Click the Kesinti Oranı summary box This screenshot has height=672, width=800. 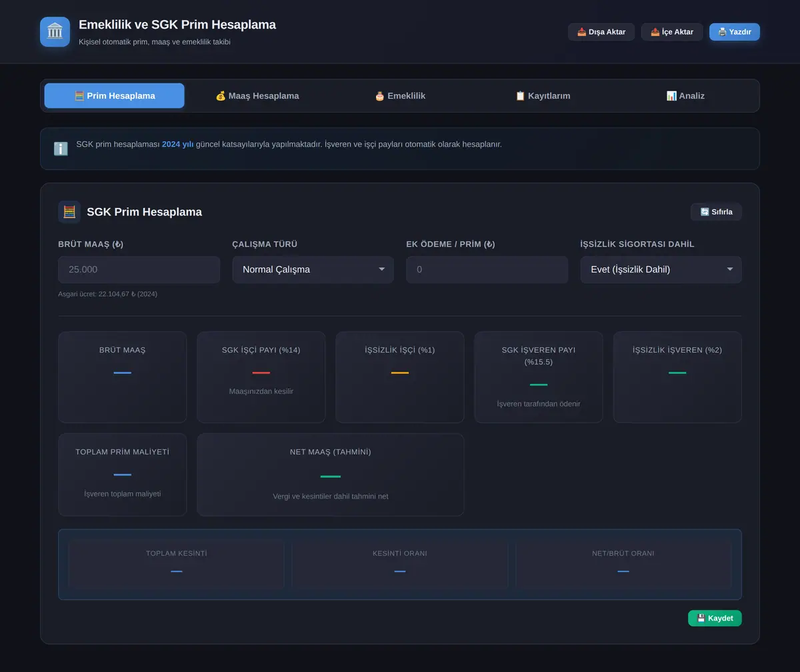400,565
